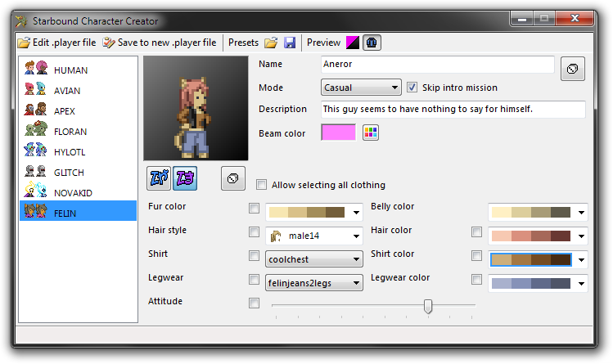This screenshot has width=613, height=364.
Task: Open the beam color palette picker icon
Action: (371, 133)
